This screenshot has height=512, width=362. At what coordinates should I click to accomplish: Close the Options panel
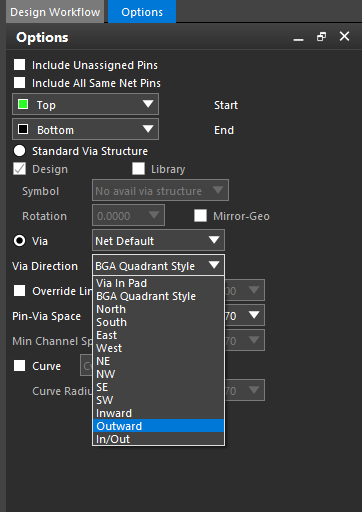click(344, 36)
